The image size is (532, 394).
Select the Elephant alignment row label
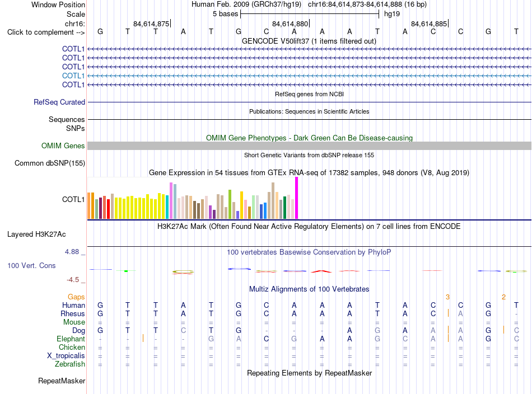coord(71,339)
